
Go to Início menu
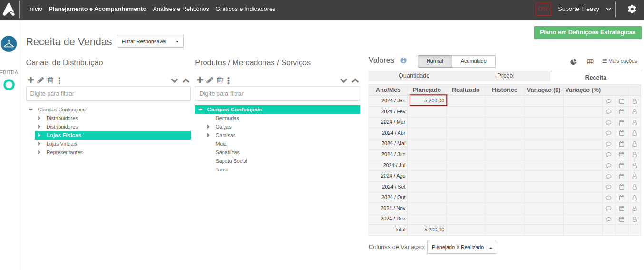tap(35, 9)
